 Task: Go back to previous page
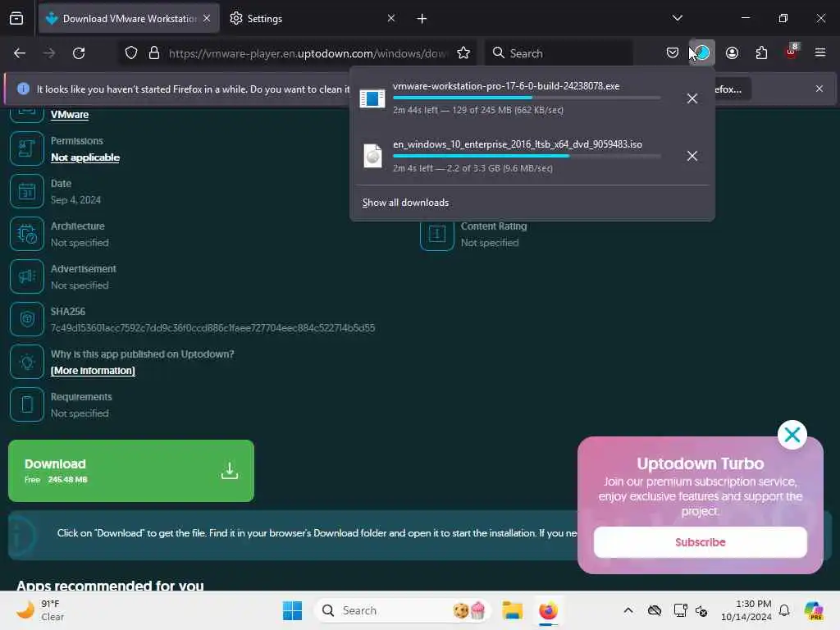coord(20,53)
